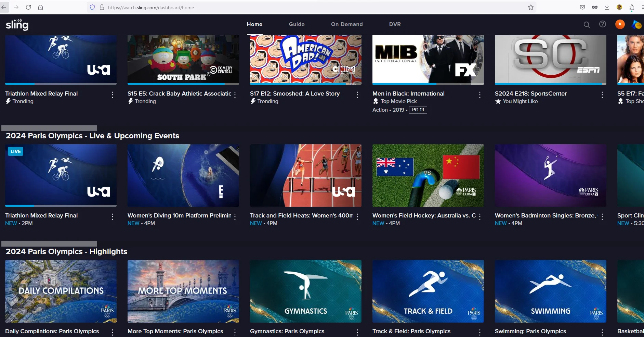Open the SportsCenter ESPN thumbnail
The image size is (644, 337).
click(x=551, y=60)
